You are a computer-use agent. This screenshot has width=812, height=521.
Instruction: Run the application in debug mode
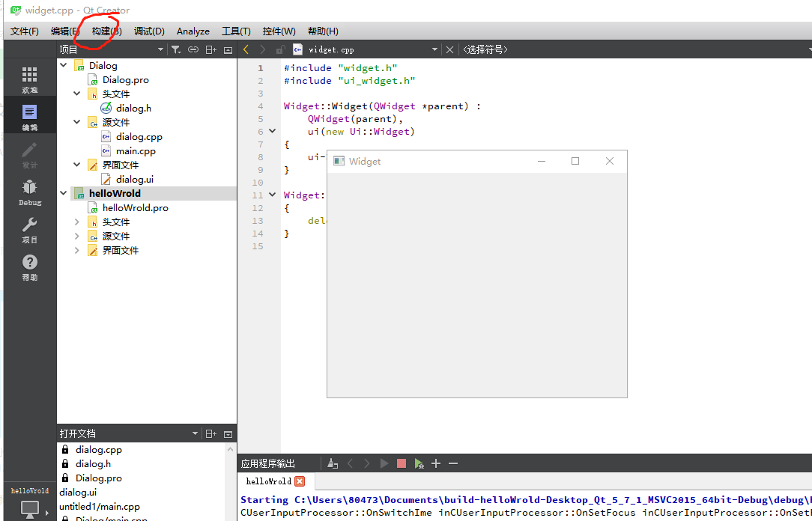419,463
